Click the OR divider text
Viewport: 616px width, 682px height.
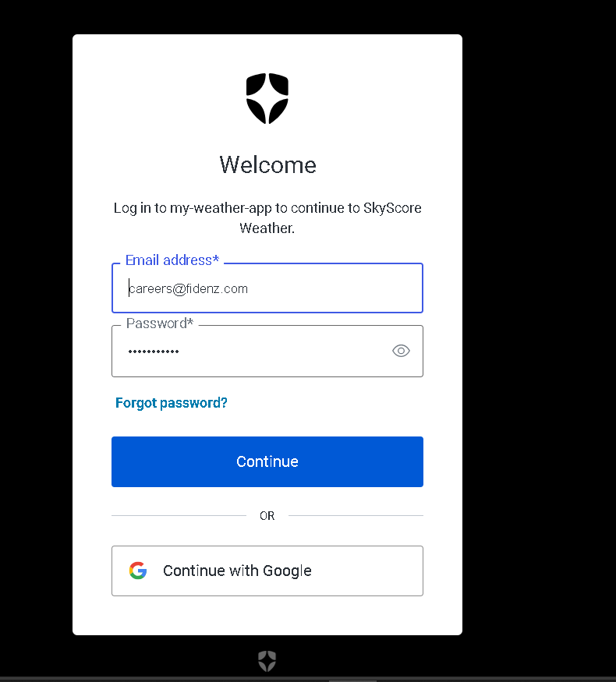click(267, 516)
